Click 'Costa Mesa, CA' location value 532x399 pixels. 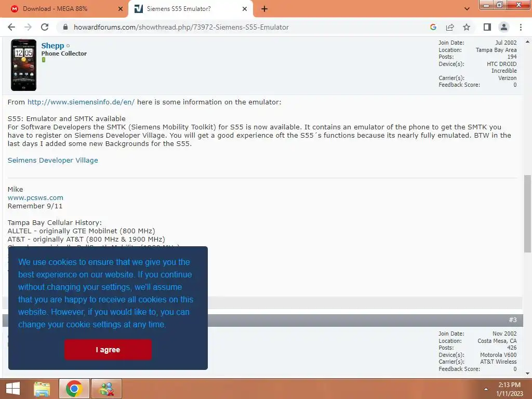[497, 341]
